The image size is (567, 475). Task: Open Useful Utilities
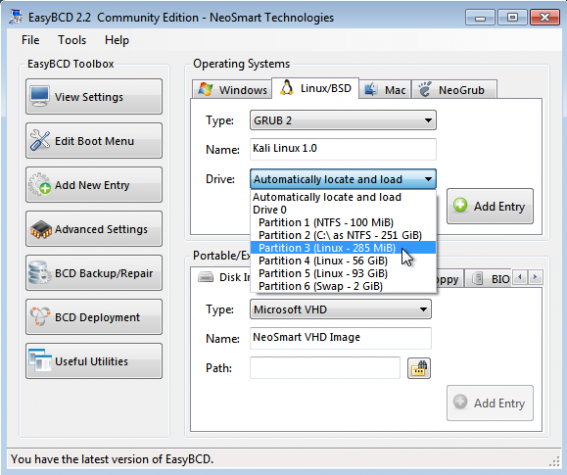point(94,361)
